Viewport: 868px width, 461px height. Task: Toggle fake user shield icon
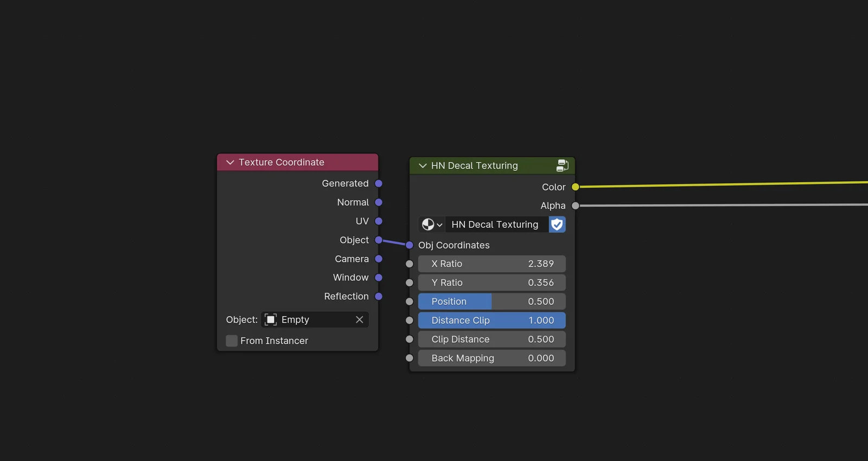[x=557, y=225]
